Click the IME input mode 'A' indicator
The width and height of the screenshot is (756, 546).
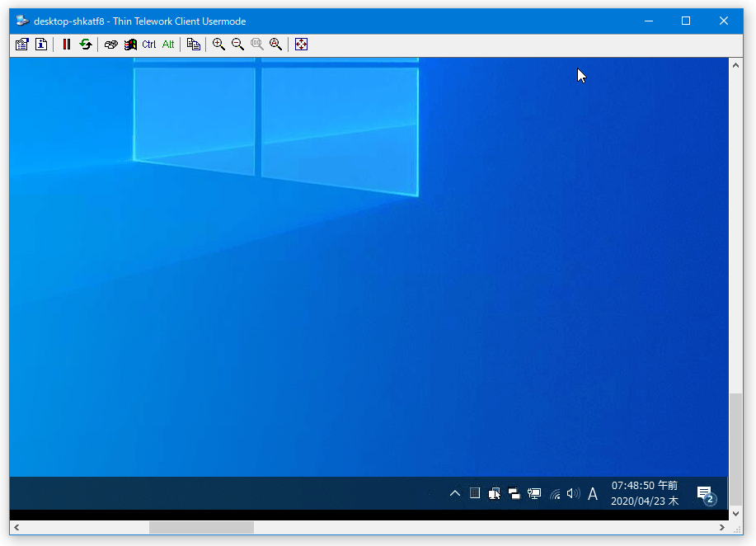pyautogui.click(x=593, y=494)
